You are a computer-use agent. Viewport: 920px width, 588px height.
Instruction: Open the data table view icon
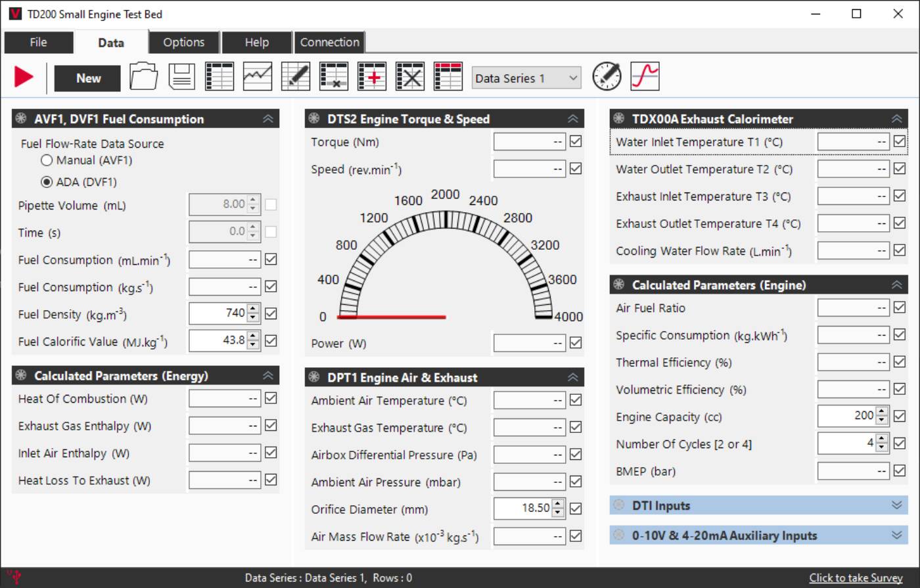pyautogui.click(x=219, y=76)
